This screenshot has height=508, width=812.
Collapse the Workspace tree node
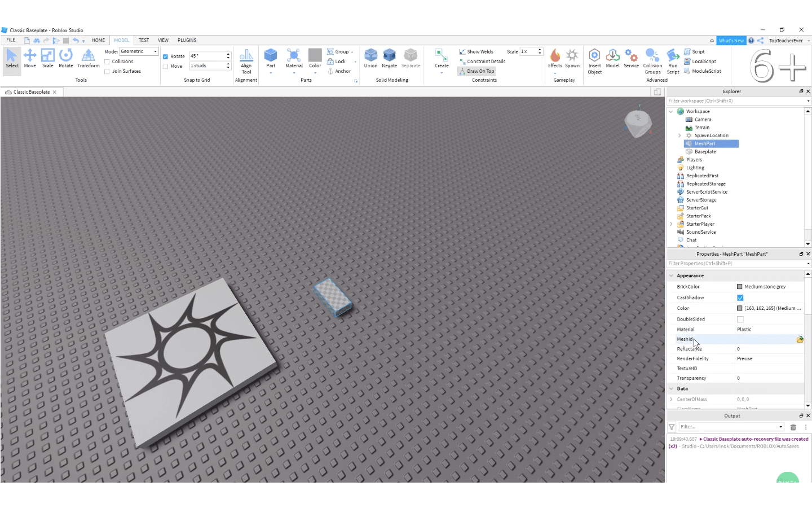(671, 111)
